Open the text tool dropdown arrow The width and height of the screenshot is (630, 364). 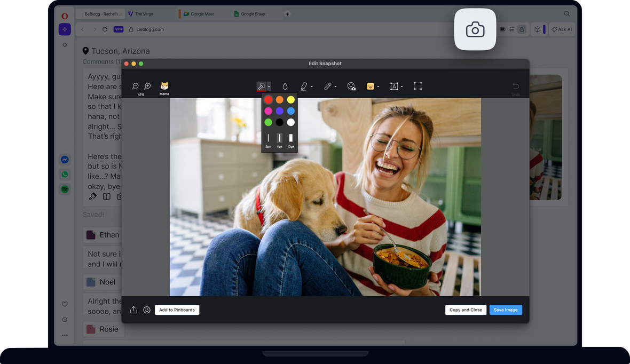tap(401, 86)
